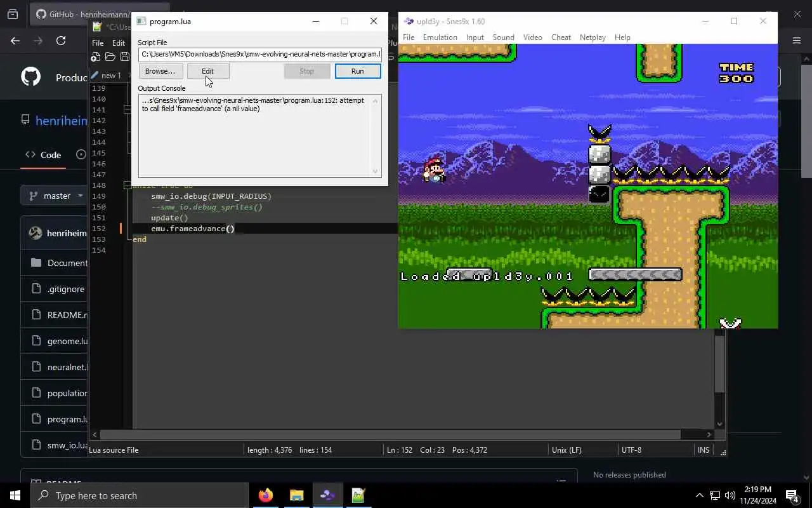Click the GitHub octocat logo
This screenshot has width=812, height=508.
pos(30,77)
